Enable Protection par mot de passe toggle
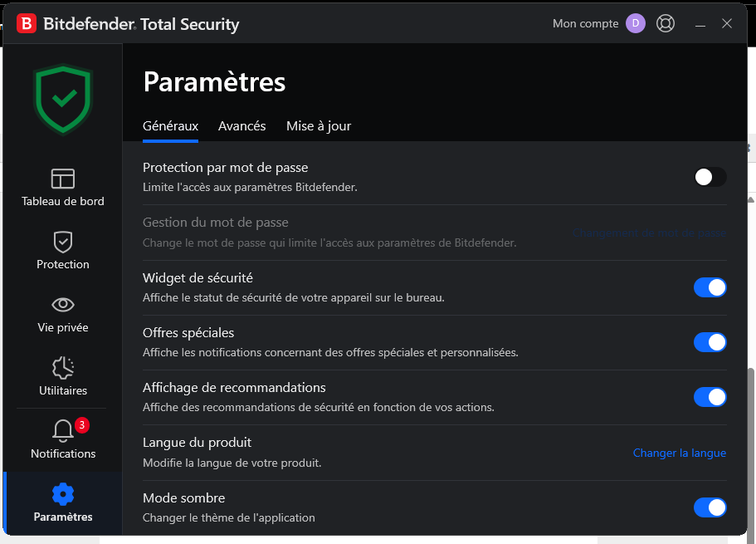Viewport: 756px width, 544px height. pos(710,177)
